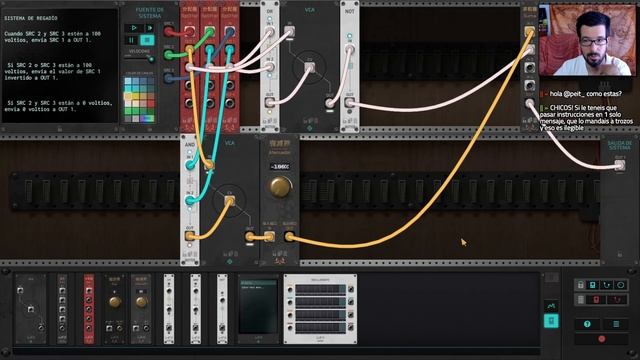Click the OR module IN 1 jack
Image resolution: width=640 pixels, height=360 pixels.
(270, 32)
